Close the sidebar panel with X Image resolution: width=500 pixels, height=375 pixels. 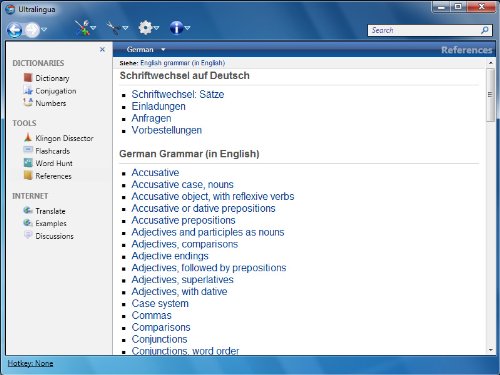pos(102,50)
